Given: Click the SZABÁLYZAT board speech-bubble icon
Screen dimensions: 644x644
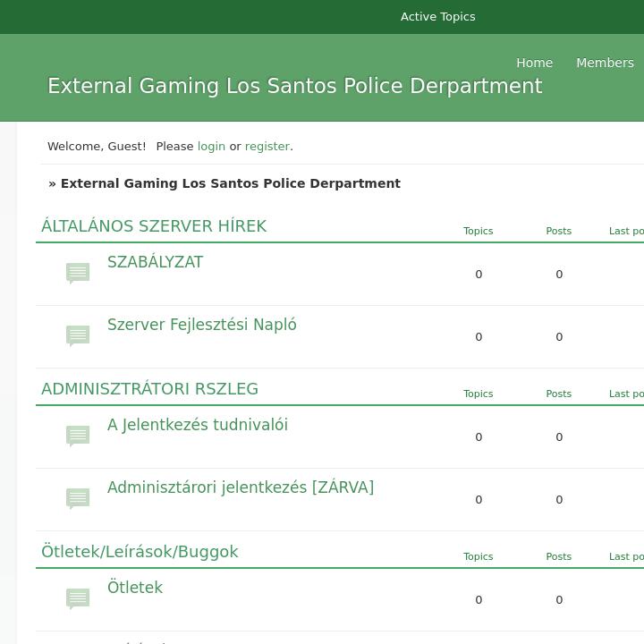Looking at the screenshot, I should (78, 273).
